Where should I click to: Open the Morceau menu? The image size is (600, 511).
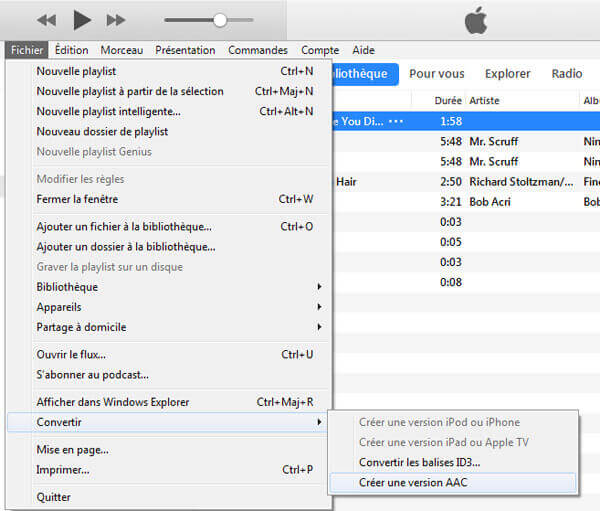point(122,50)
